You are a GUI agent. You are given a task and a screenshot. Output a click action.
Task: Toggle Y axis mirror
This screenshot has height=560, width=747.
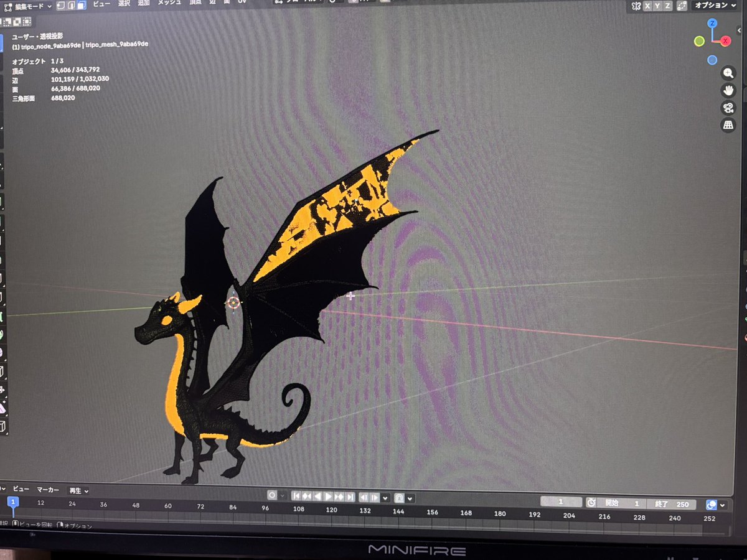tap(657, 6)
